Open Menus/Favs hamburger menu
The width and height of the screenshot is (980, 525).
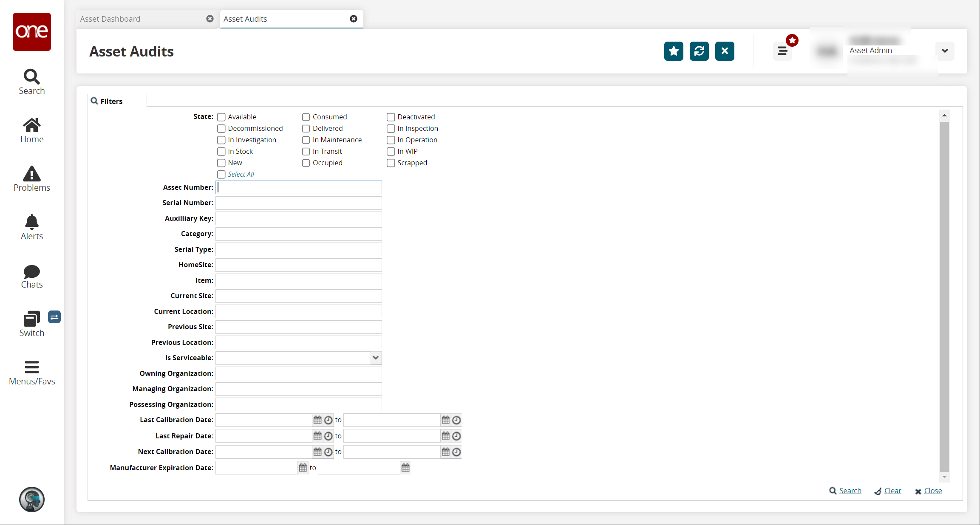tap(32, 372)
